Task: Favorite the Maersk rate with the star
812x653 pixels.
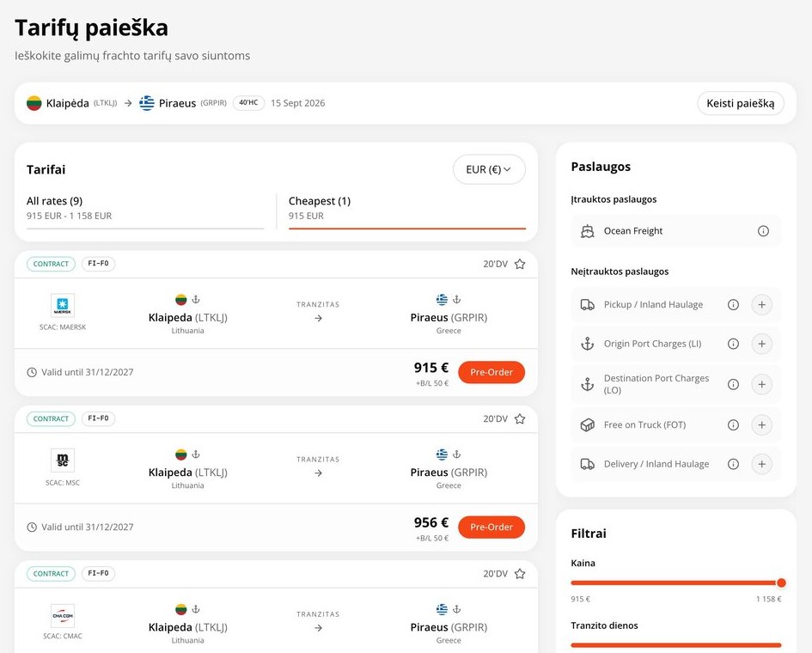Action: (520, 264)
